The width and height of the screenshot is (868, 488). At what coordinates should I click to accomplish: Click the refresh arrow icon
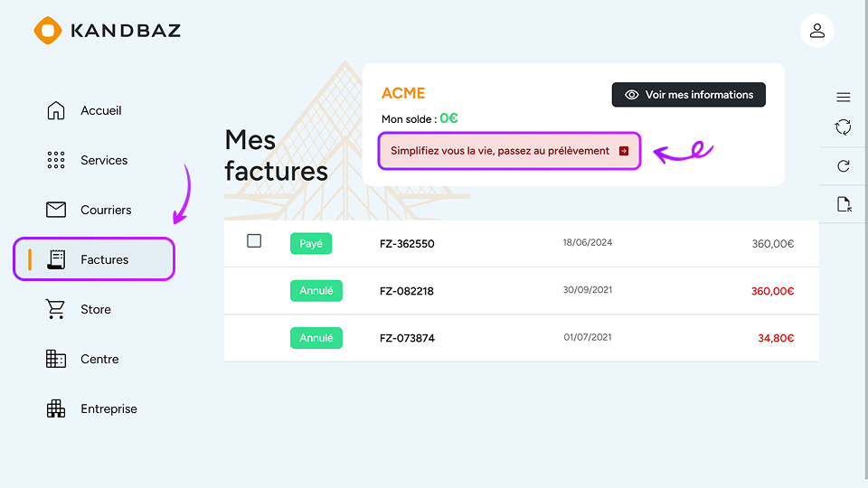point(844,166)
